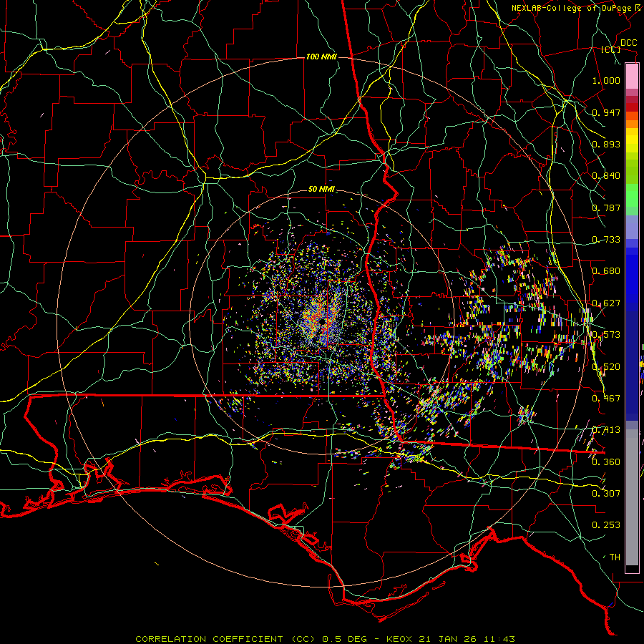Click the Correlation Coefficient KEOX caption

pos(325,639)
